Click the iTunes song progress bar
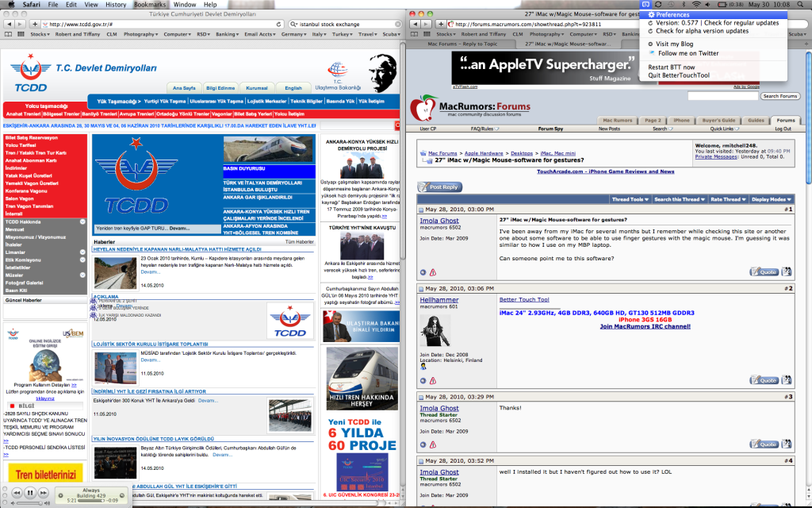This screenshot has height=508, width=812. [x=90, y=501]
